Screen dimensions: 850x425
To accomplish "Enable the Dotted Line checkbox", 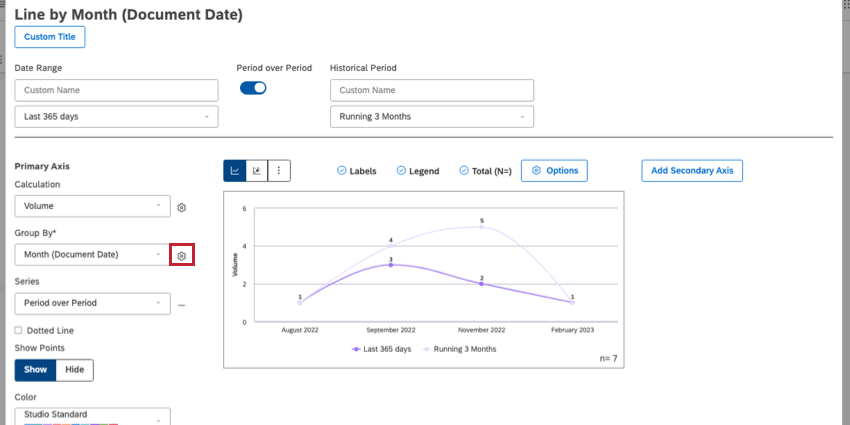I will pyautogui.click(x=19, y=330).
